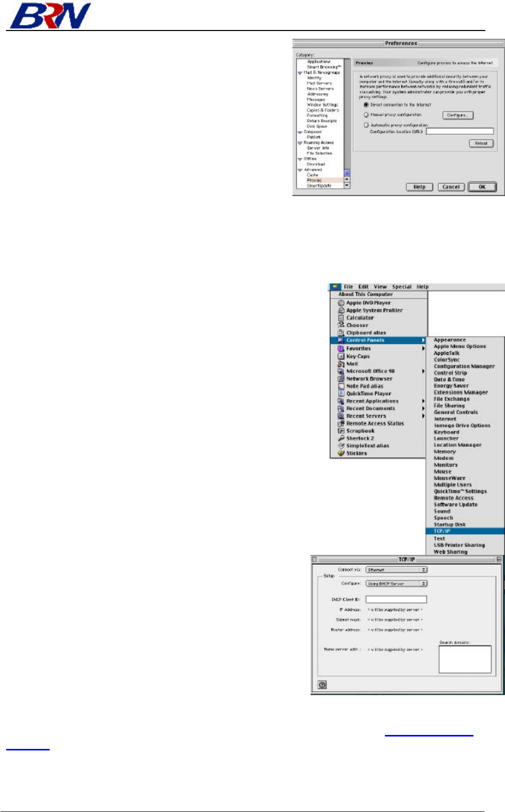Click the Category list scrollbar down arrow
Viewport: 505px width, 812px height.
347,185
